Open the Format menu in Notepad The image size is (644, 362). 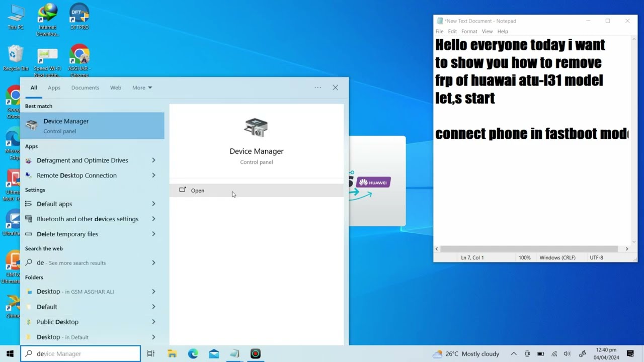point(469,31)
